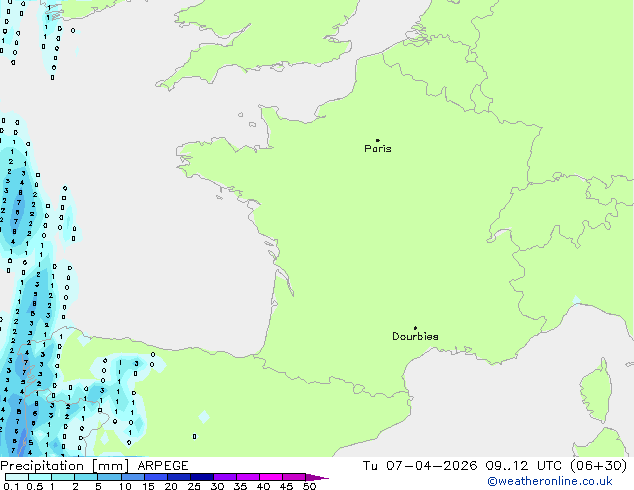
Task: Click the legend value '50'
Action: 309,486
